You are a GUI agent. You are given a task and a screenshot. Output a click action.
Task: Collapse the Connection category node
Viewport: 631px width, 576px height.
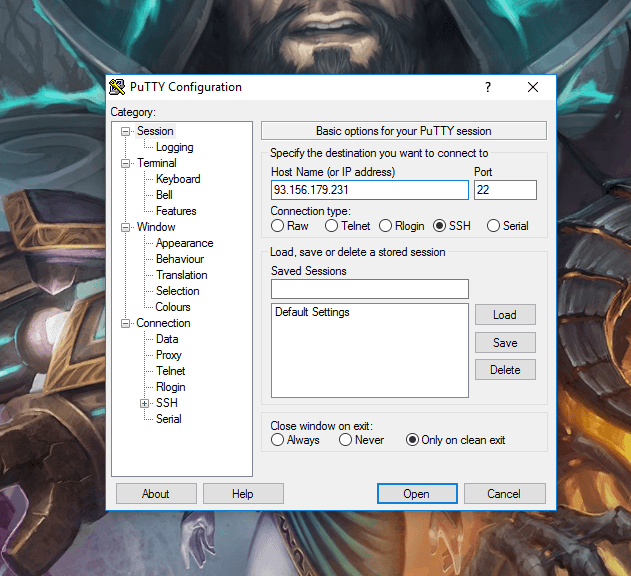(126, 323)
